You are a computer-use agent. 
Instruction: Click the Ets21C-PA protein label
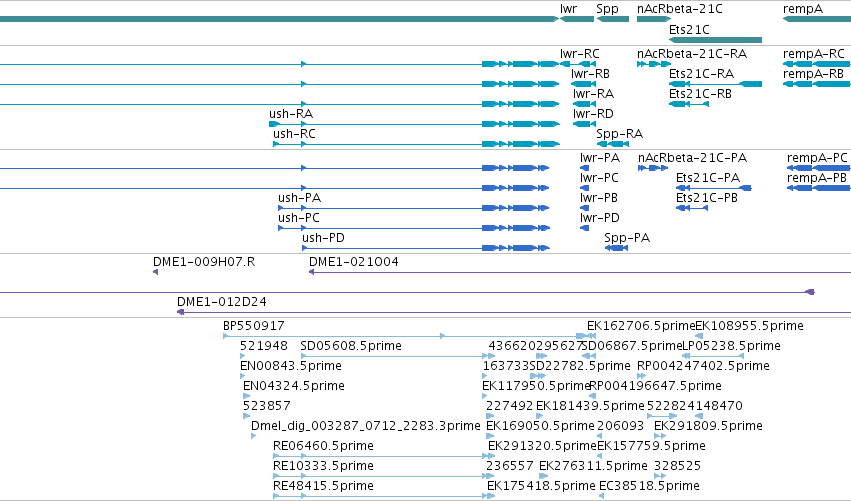coord(708,178)
